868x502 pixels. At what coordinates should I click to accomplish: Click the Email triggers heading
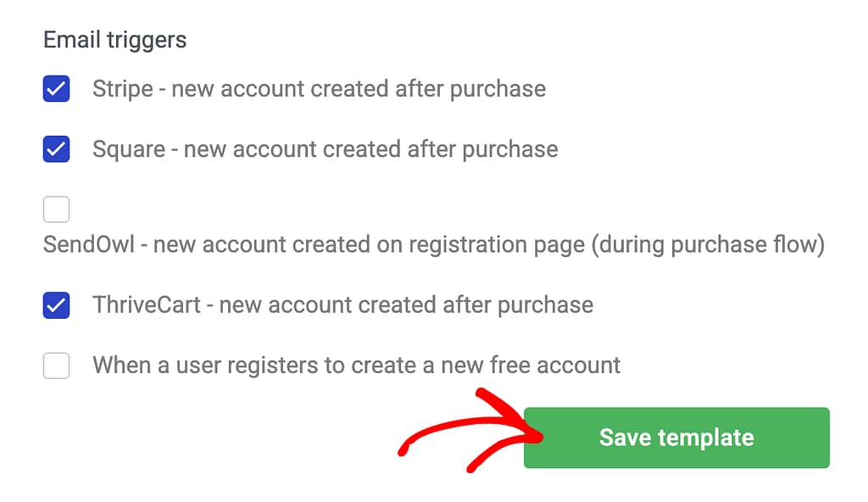point(115,39)
